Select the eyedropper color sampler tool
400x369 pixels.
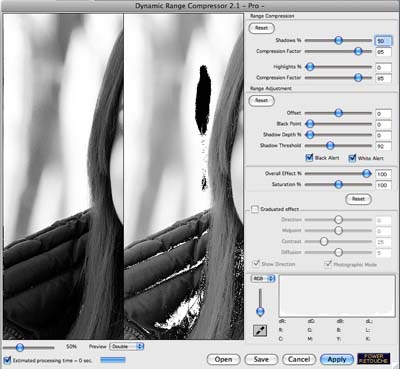click(x=260, y=331)
